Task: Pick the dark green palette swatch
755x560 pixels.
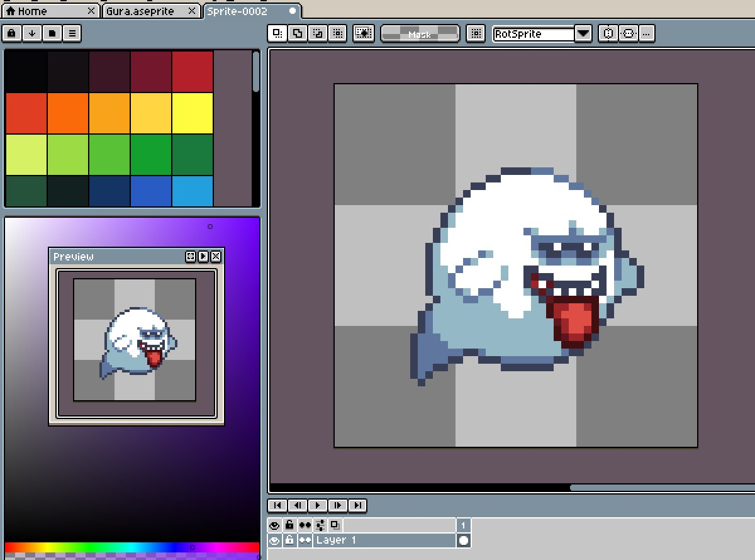Action: coord(193,155)
